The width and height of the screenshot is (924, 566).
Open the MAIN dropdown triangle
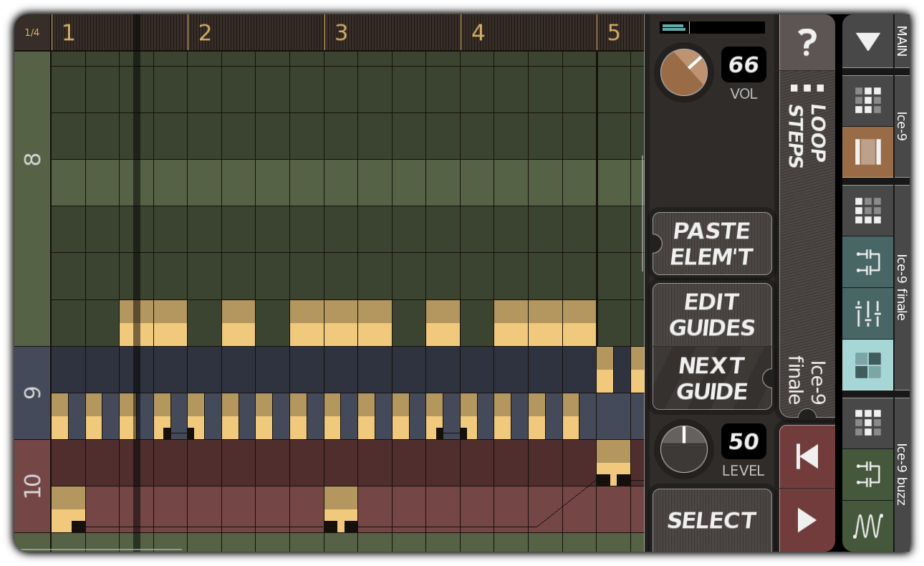(x=867, y=42)
